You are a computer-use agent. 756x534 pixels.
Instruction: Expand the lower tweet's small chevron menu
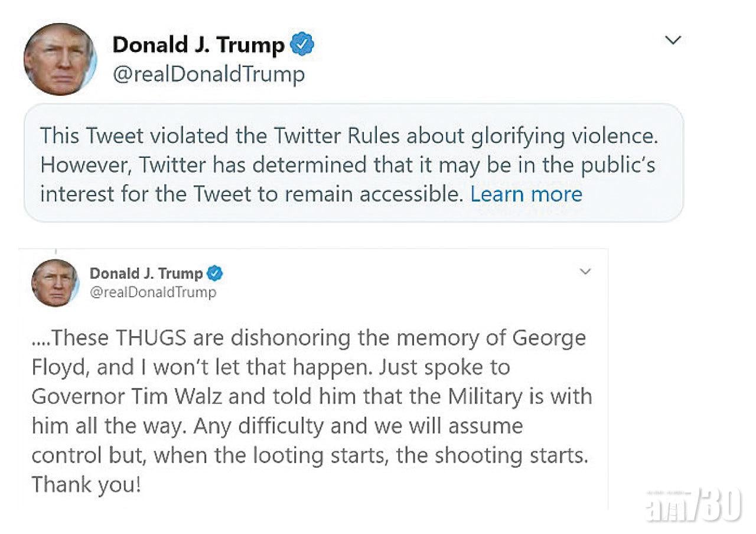(585, 272)
